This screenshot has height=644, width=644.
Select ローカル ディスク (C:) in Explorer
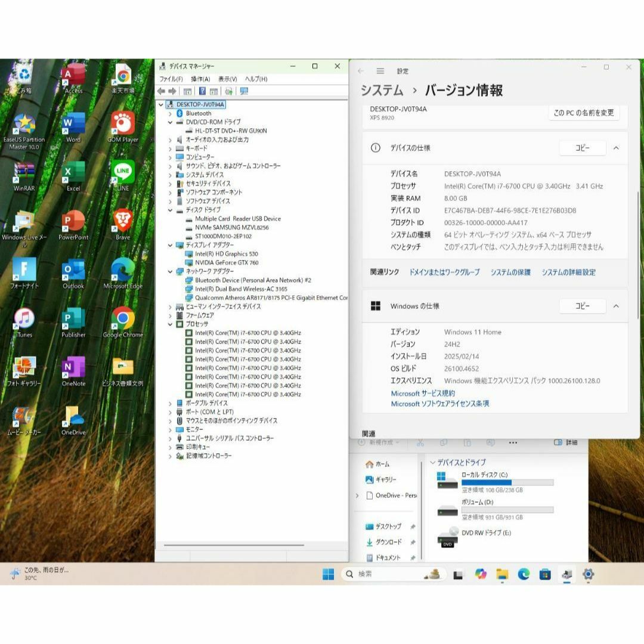click(496, 481)
